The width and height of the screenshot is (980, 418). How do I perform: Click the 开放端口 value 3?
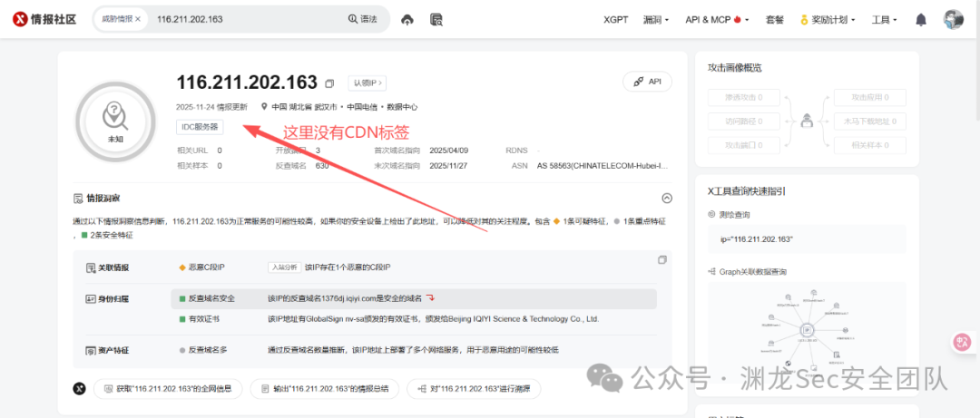click(318, 151)
